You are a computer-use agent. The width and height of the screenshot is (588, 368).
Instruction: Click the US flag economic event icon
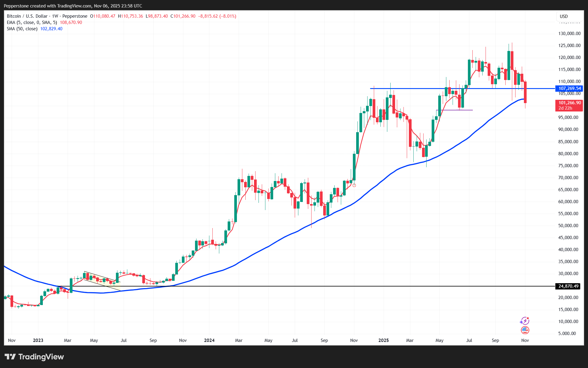click(525, 330)
